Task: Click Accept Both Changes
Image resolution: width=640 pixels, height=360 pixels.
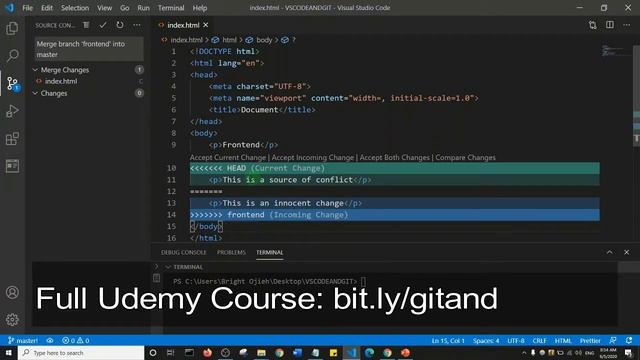Action: (x=394, y=158)
